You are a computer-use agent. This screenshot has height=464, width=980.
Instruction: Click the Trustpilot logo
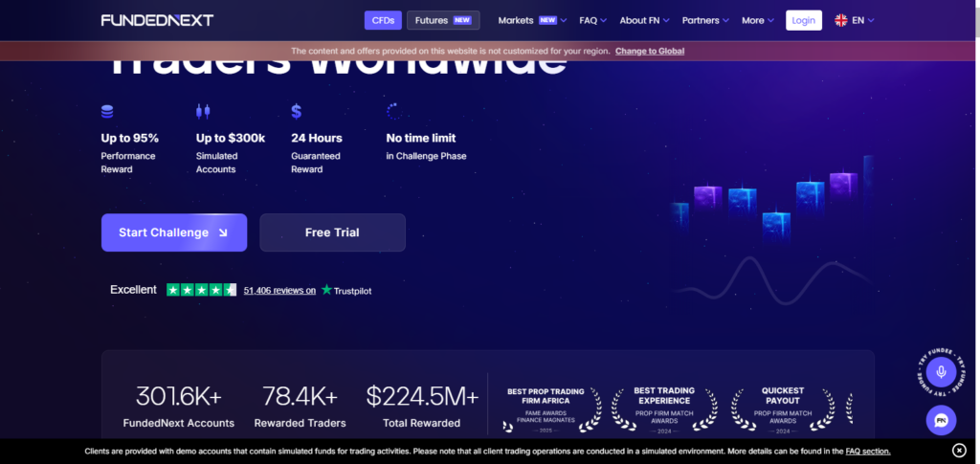(x=346, y=291)
